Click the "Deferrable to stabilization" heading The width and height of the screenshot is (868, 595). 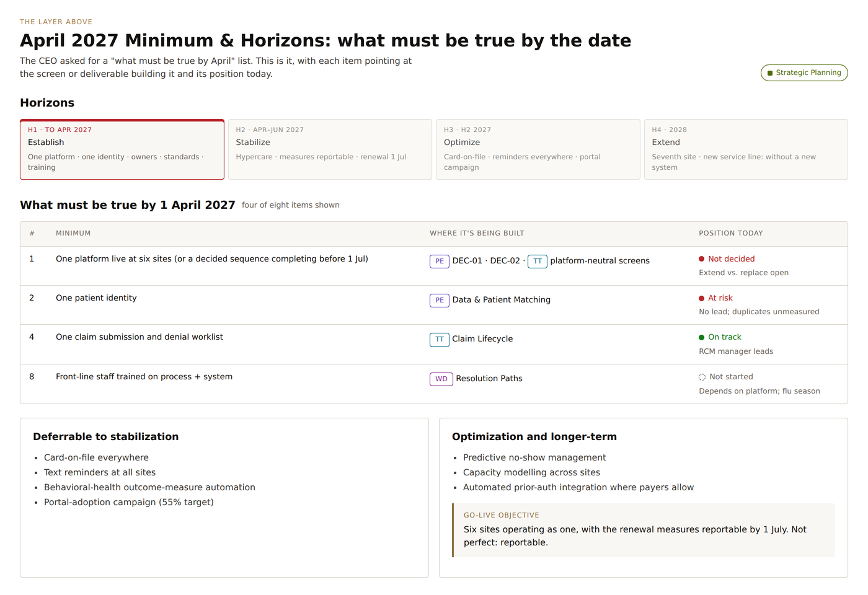pyautogui.click(x=106, y=437)
